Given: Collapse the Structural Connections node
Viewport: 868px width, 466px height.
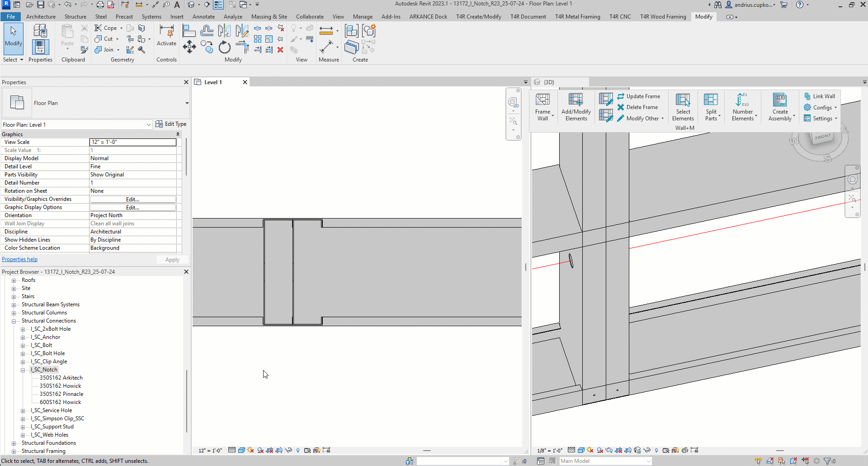Looking at the screenshot, I should point(14,321).
